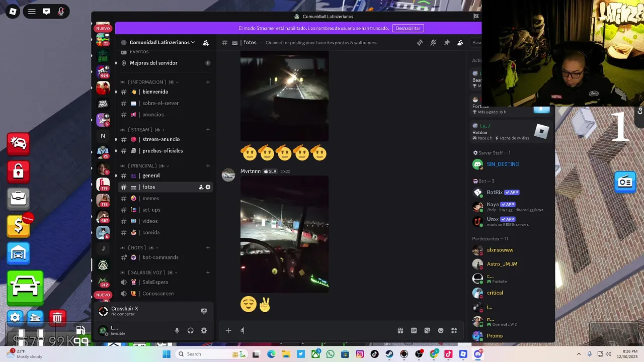Open Mejoras del servidor item
The image size is (644, 362).
(153, 63)
